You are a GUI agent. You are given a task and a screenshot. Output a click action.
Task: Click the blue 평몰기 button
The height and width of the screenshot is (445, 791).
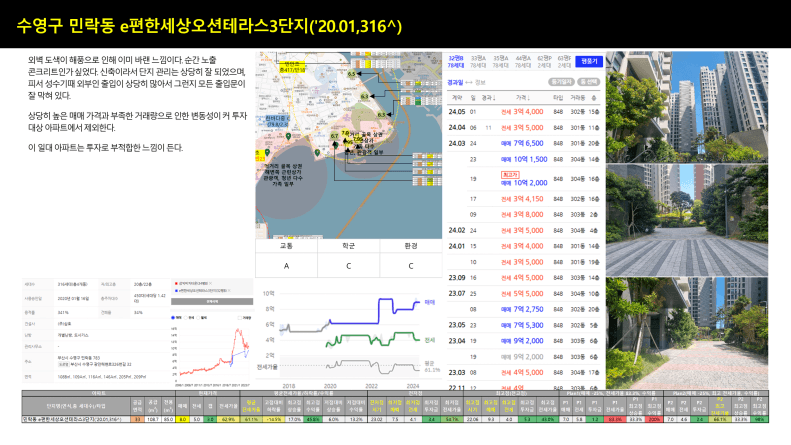pyautogui.click(x=589, y=61)
